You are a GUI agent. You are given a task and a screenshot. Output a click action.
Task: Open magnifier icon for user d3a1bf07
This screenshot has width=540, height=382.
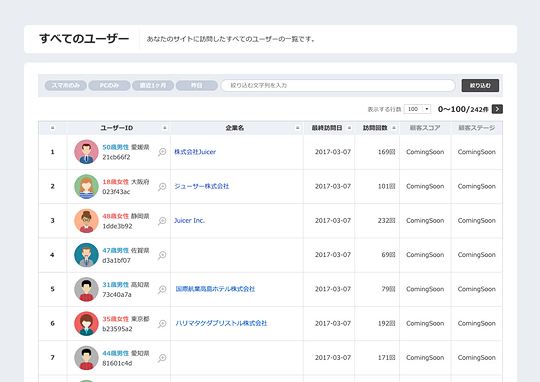[162, 255]
